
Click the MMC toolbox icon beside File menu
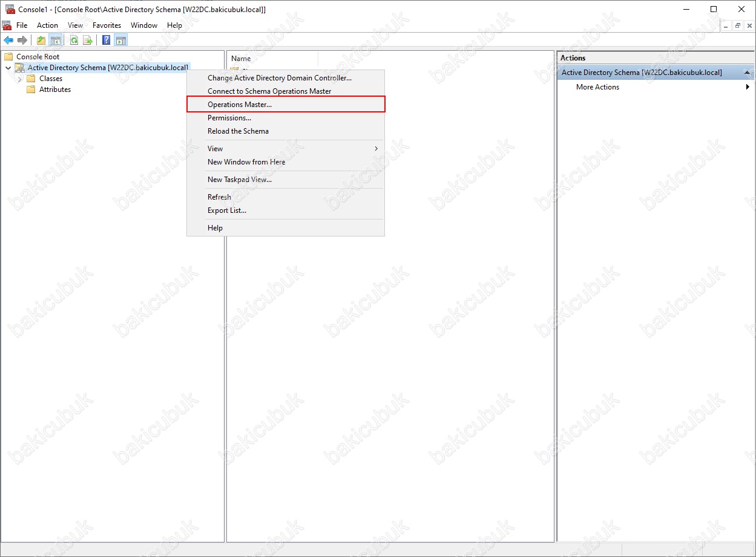pos(7,25)
